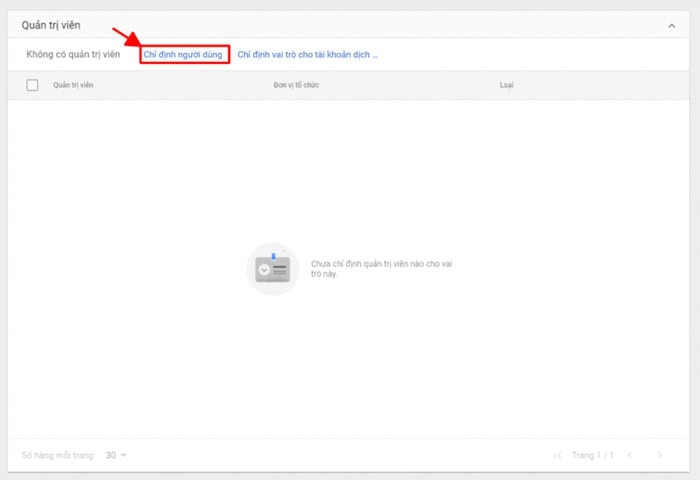The image size is (700, 480).
Task: Click the Loại column header
Action: point(506,85)
